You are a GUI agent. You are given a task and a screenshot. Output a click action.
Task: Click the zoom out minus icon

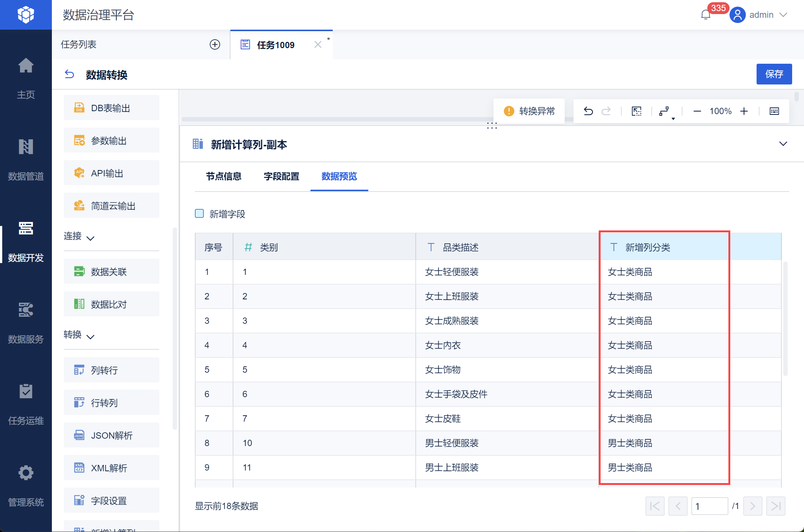coord(697,111)
